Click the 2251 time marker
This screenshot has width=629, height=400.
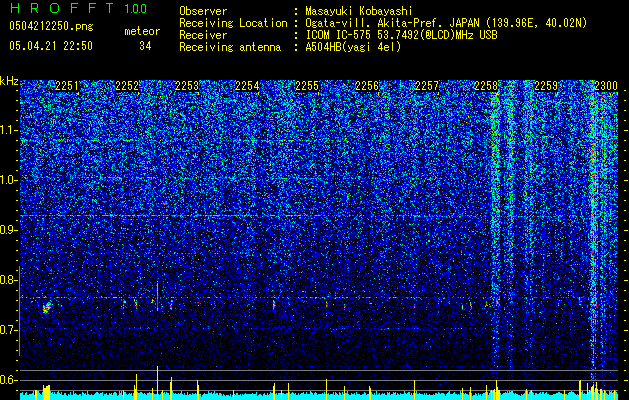tap(67, 86)
